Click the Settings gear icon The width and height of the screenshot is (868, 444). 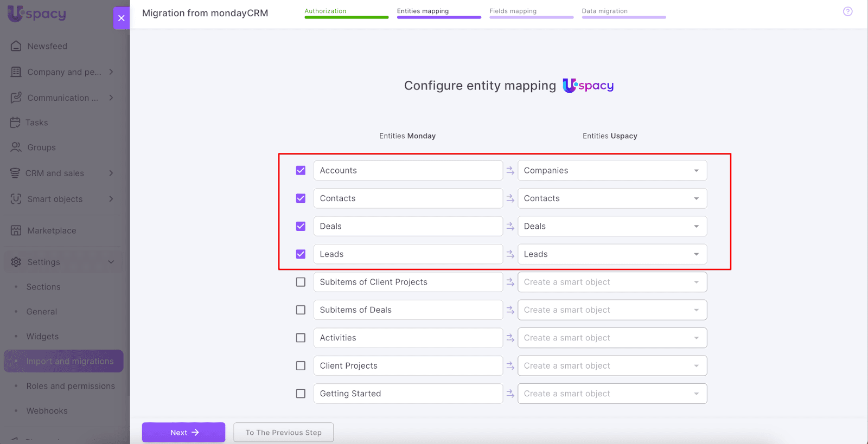(16, 262)
